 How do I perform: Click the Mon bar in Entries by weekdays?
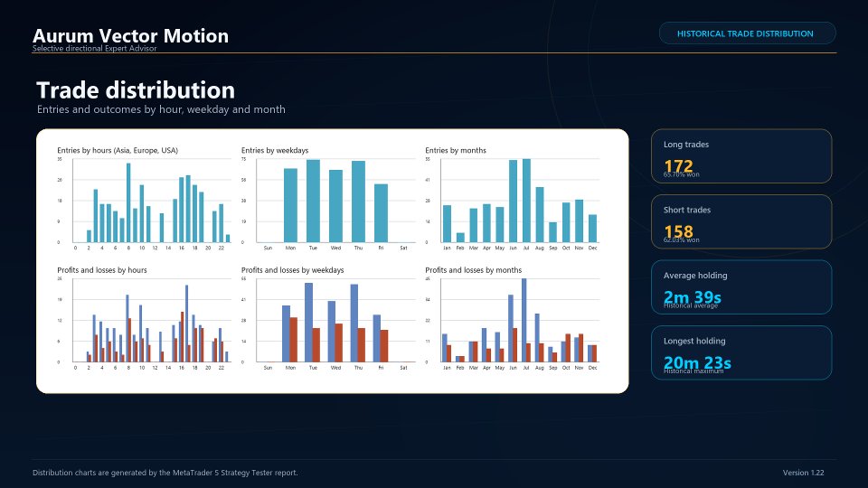[290, 205]
